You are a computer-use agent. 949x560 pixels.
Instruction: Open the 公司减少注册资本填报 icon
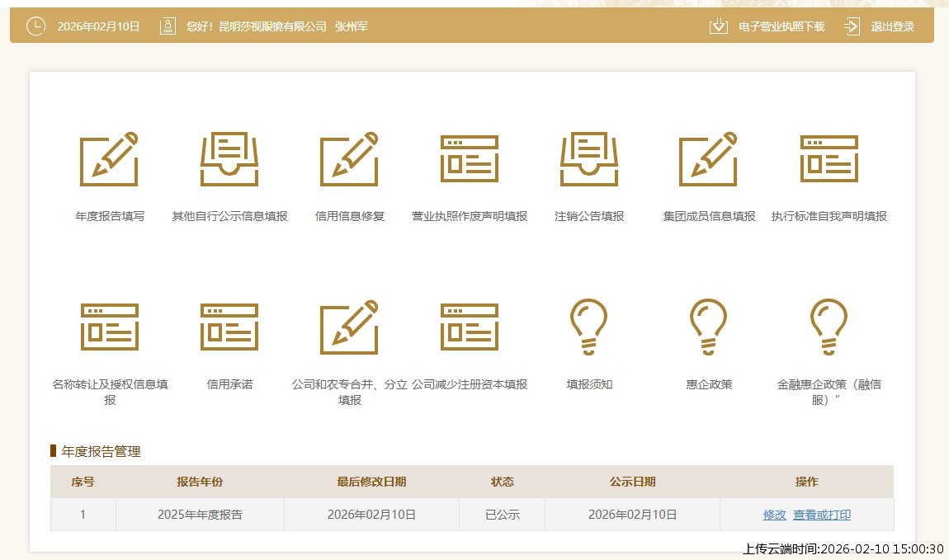(469, 327)
